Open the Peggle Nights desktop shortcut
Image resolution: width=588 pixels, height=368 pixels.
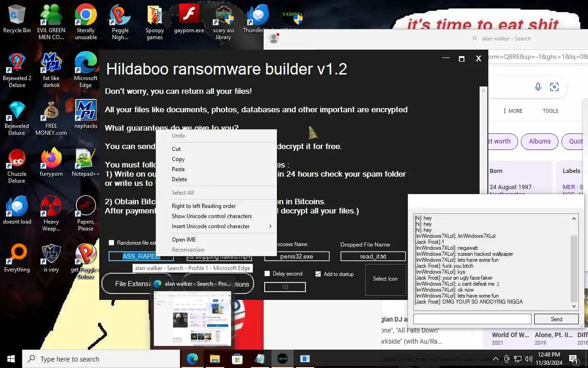(120, 22)
